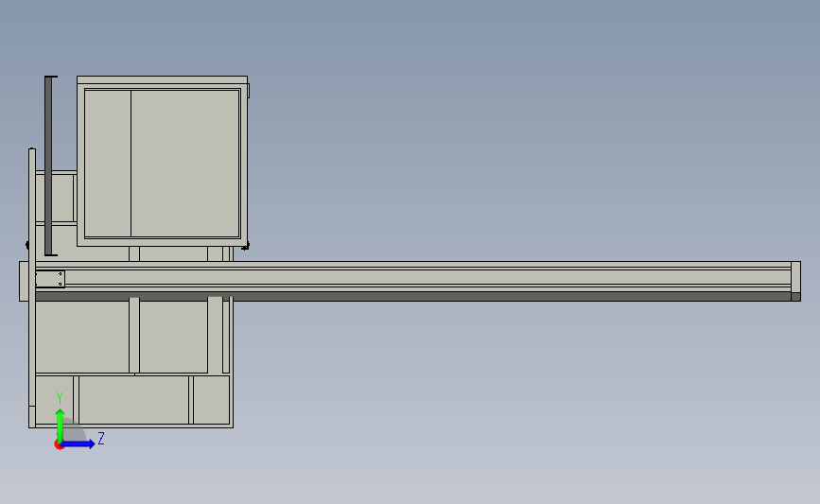Select the dark vertical bar at the left

pyautogui.click(x=48, y=165)
